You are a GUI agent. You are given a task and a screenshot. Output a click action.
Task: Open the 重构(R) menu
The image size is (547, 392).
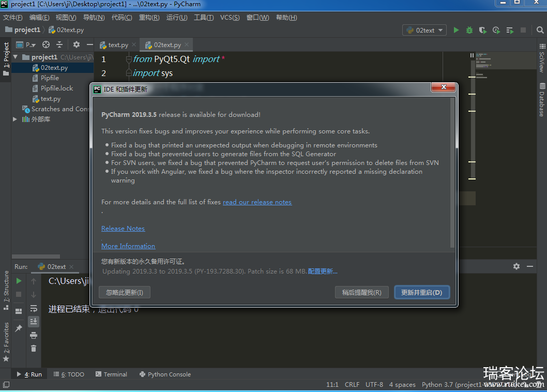(x=149, y=18)
